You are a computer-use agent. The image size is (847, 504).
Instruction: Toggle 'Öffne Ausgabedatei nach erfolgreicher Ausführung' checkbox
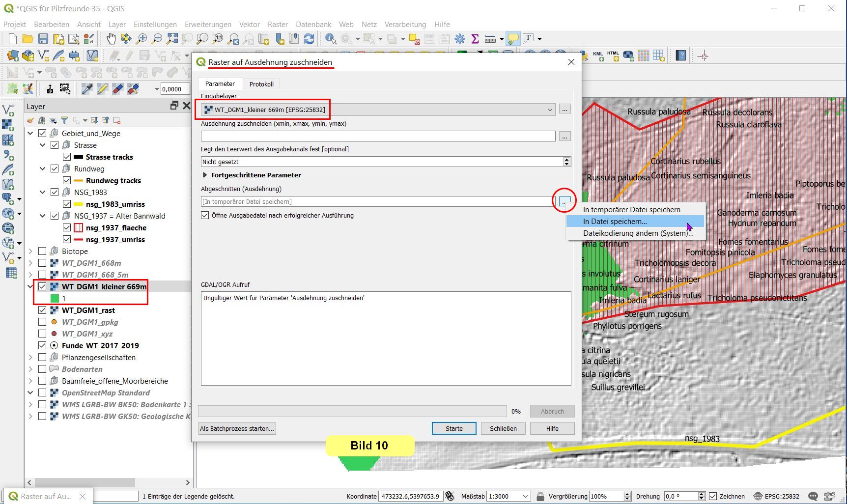click(x=205, y=215)
